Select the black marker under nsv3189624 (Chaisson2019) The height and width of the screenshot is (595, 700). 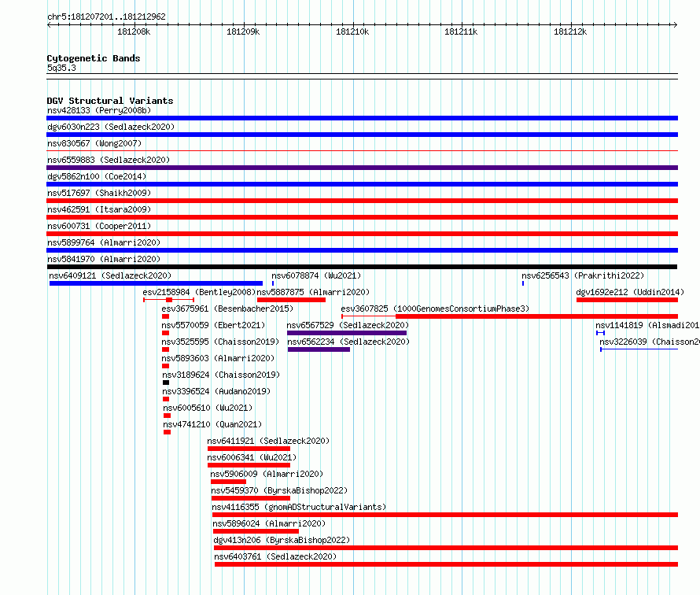click(x=166, y=382)
